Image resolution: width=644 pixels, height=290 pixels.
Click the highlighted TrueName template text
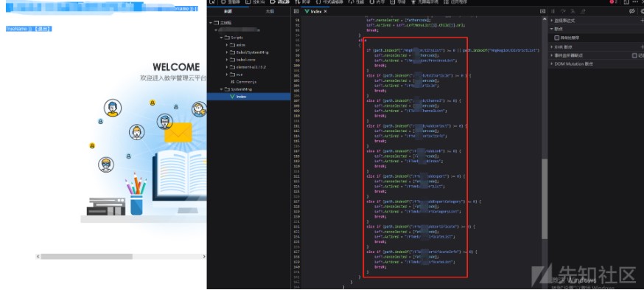coord(28,29)
